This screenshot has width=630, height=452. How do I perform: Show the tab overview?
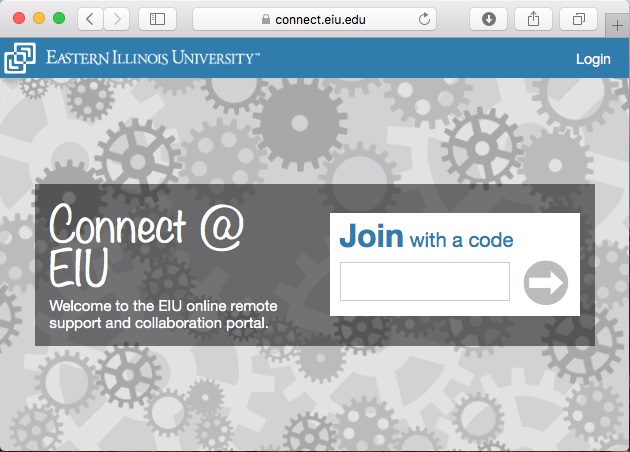[x=578, y=19]
